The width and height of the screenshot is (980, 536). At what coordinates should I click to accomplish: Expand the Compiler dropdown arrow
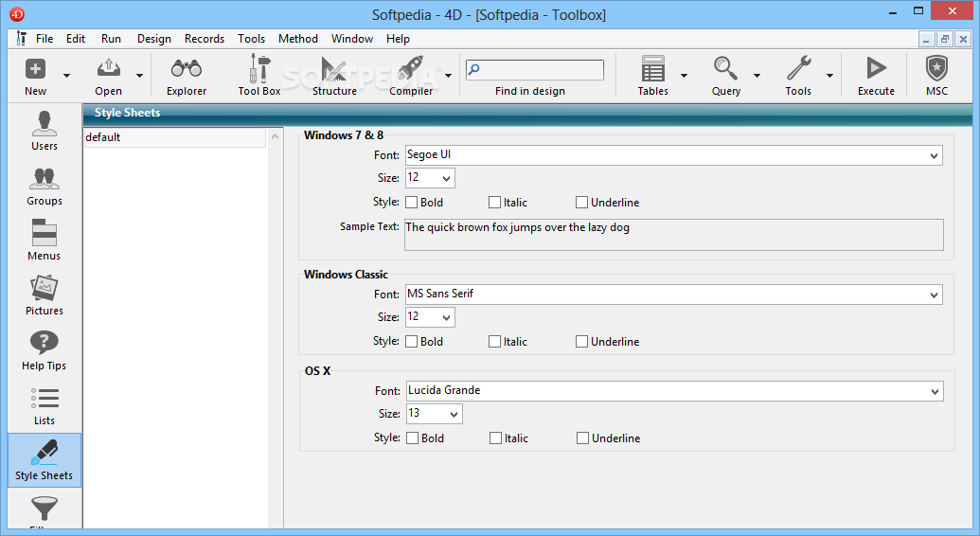(448, 76)
